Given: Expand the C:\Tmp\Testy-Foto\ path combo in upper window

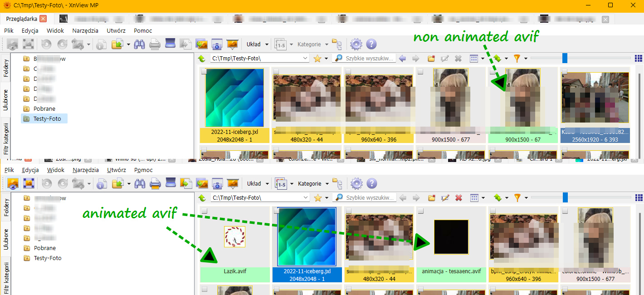Looking at the screenshot, I should [x=305, y=59].
